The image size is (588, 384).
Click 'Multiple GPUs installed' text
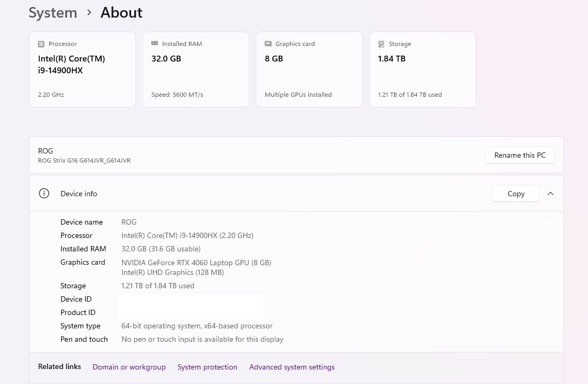298,95
